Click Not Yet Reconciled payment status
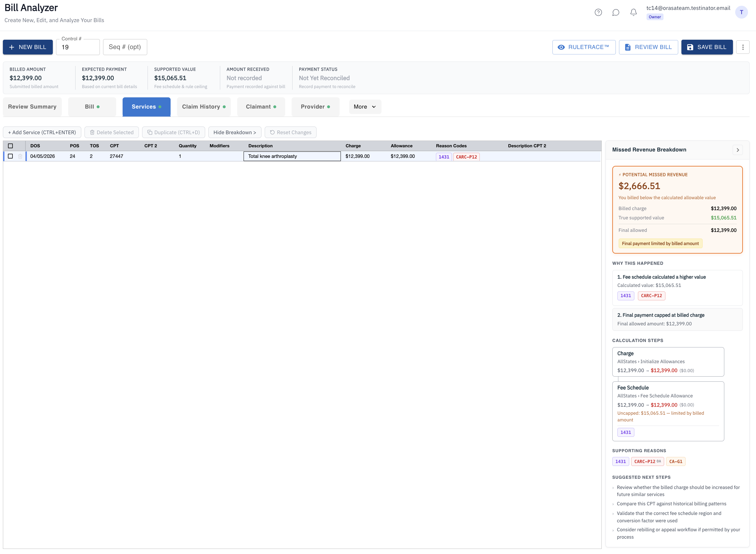Image resolution: width=756 pixels, height=554 pixels. (324, 78)
